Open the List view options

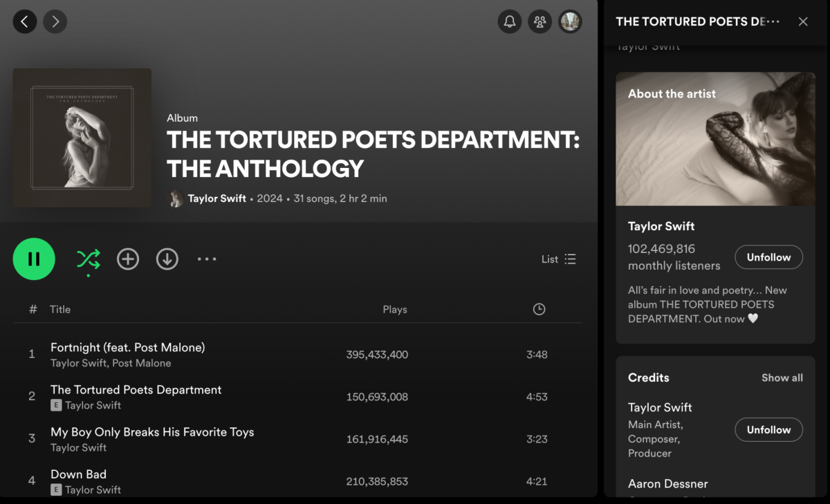click(x=559, y=259)
